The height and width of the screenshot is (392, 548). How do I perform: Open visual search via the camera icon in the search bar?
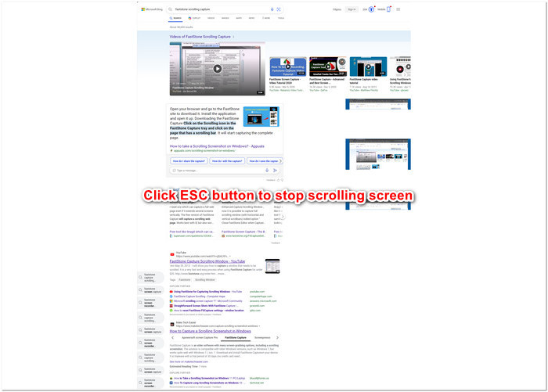click(x=279, y=9)
